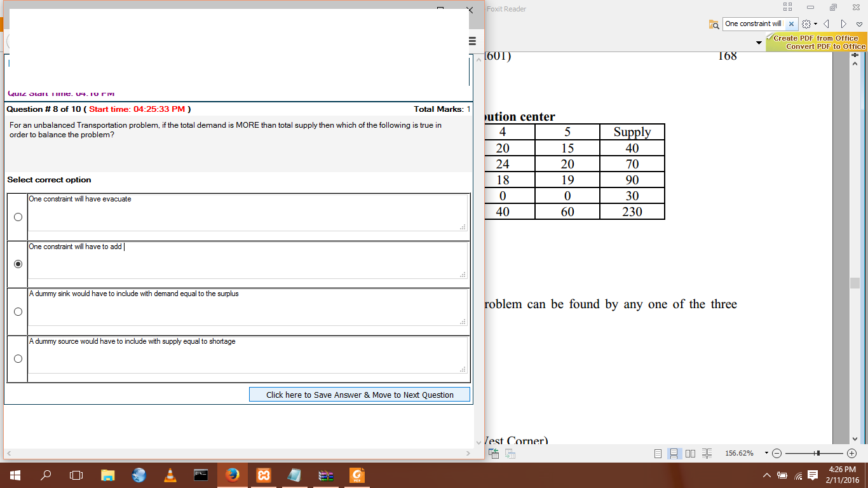Click Save Answer & Move to Next Question
This screenshot has height=488, width=868.
360,395
